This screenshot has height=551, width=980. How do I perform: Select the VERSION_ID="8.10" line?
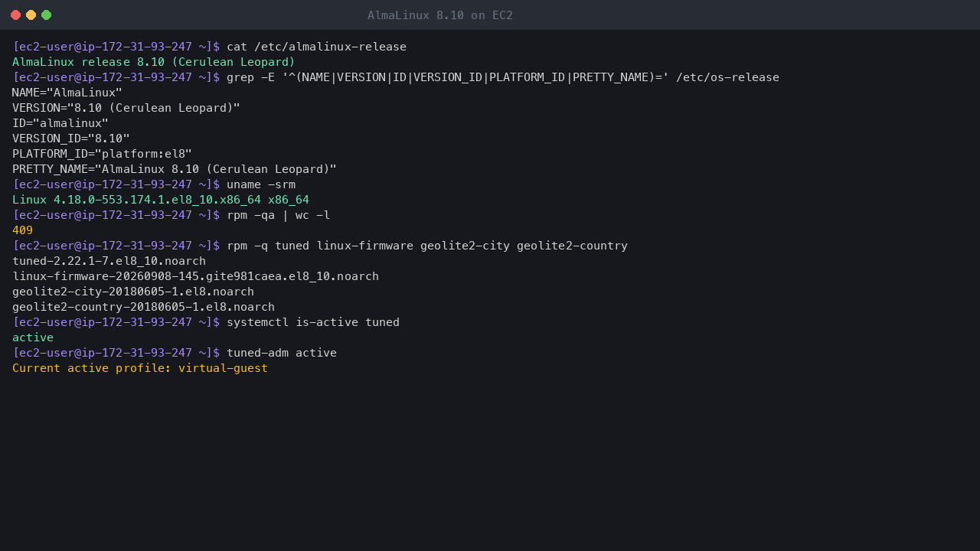pos(71,139)
